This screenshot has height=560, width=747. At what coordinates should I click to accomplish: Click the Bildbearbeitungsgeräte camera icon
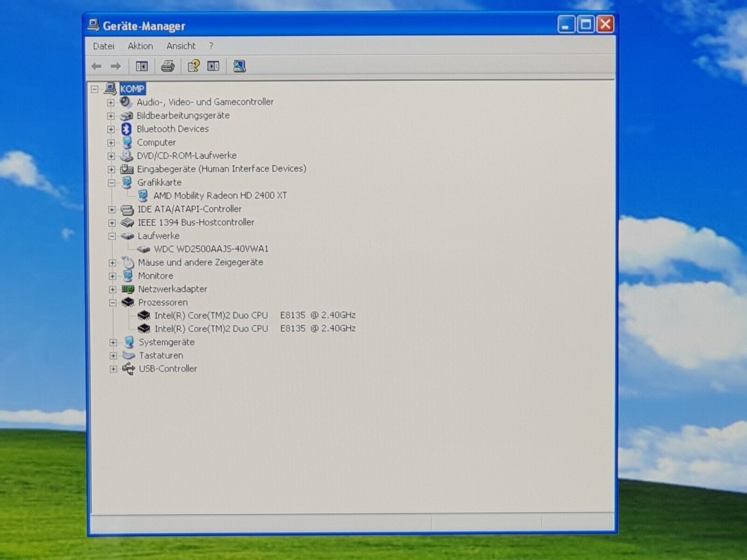pos(126,116)
